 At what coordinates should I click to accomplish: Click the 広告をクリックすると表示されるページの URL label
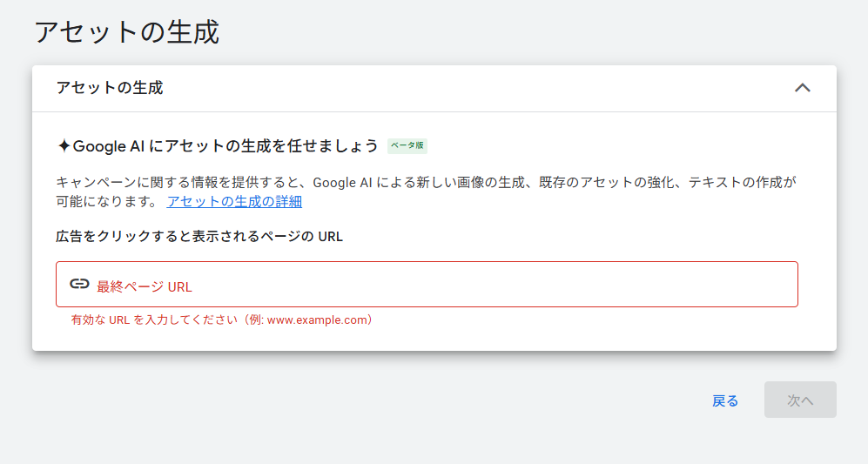click(199, 237)
